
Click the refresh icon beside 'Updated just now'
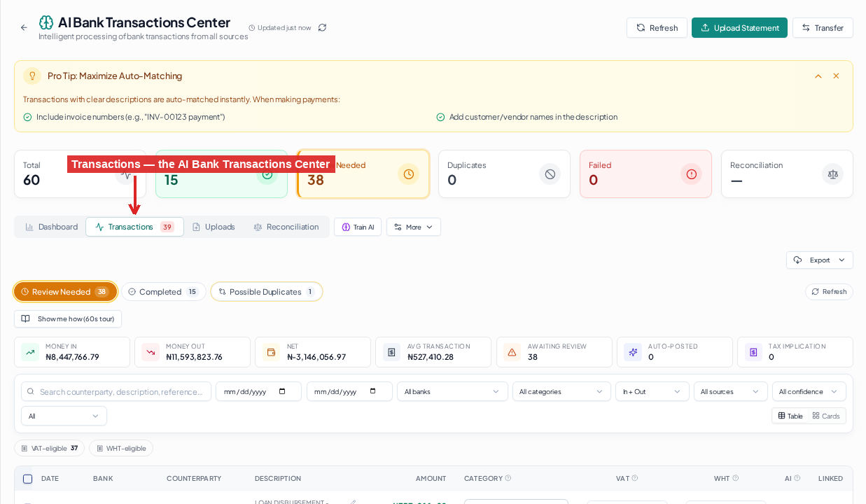(322, 27)
